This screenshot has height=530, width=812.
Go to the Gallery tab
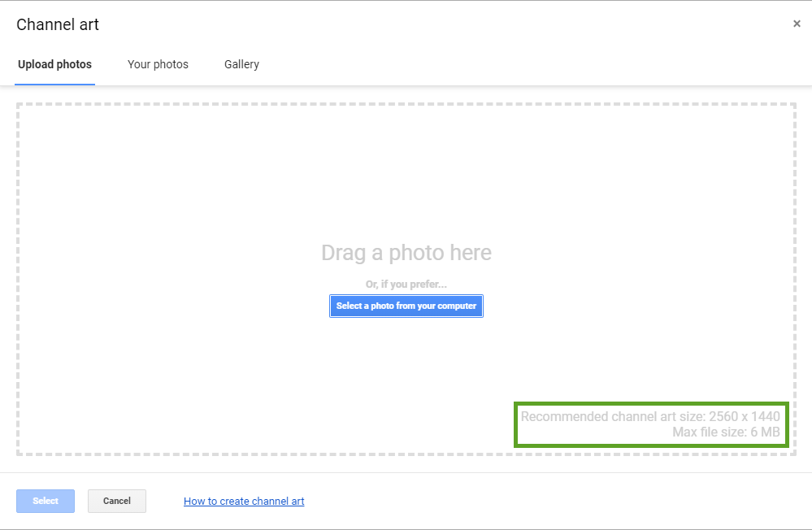[242, 64]
